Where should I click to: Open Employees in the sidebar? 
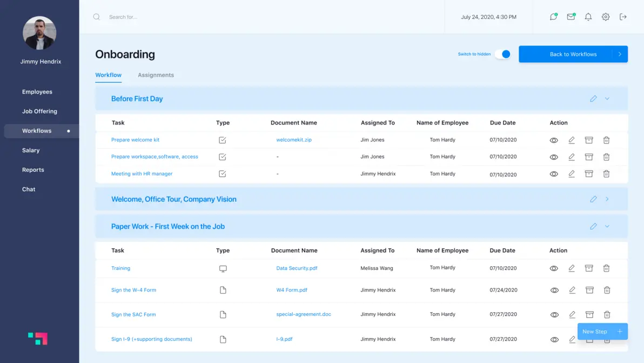point(37,91)
